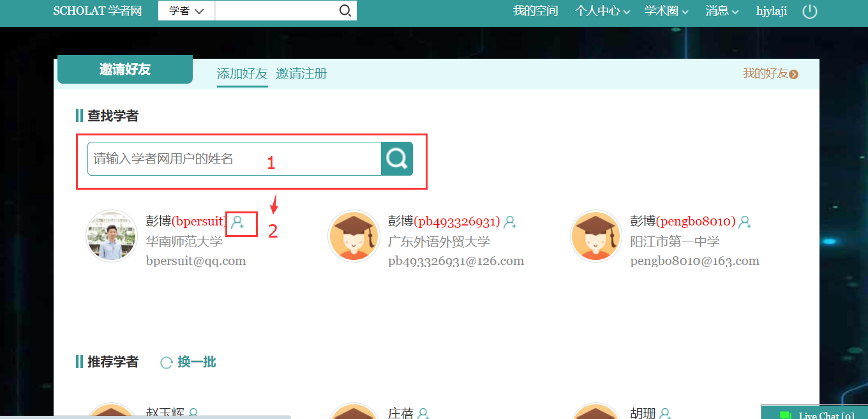This screenshot has width=868, height=419.
Task: Add friend 彭博 pb493326931 via icon
Action: (509, 222)
